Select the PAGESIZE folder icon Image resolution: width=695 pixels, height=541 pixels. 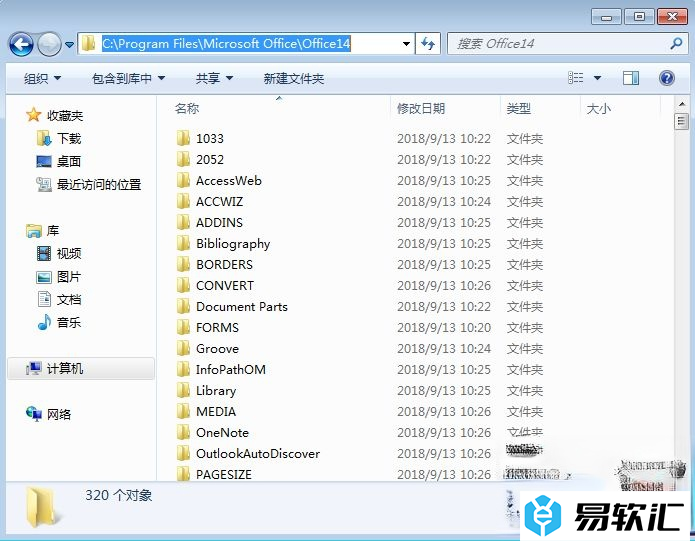(x=183, y=474)
